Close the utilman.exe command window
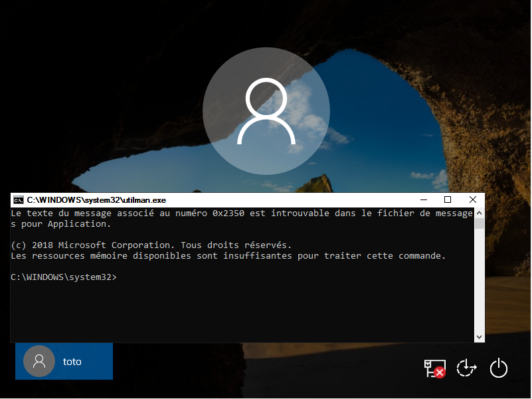Viewport: 532px width, 399px height. (x=473, y=199)
